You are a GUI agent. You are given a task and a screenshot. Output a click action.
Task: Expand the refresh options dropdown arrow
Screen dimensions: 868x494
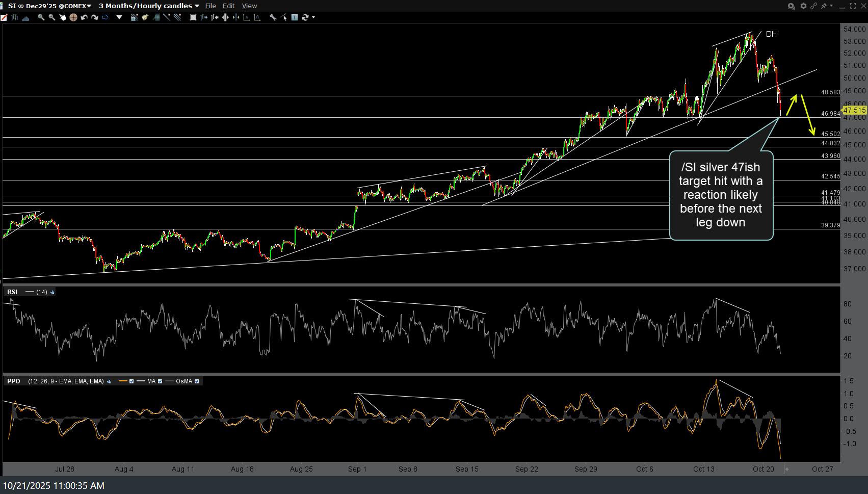pyautogui.click(x=313, y=17)
